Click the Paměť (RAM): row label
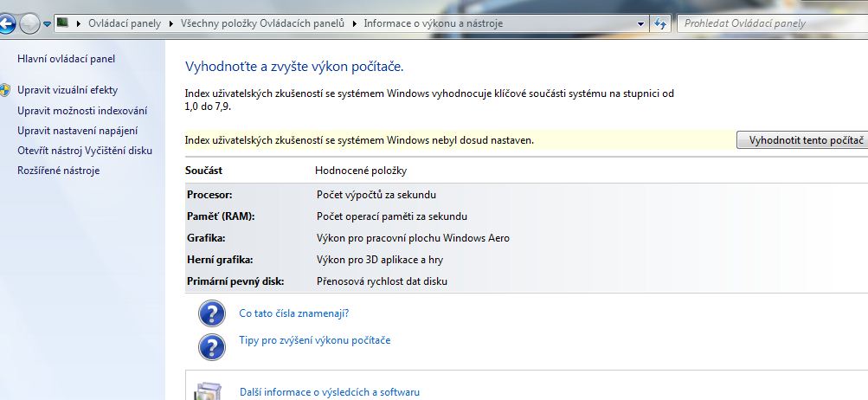This screenshot has width=868, height=400. point(221,216)
